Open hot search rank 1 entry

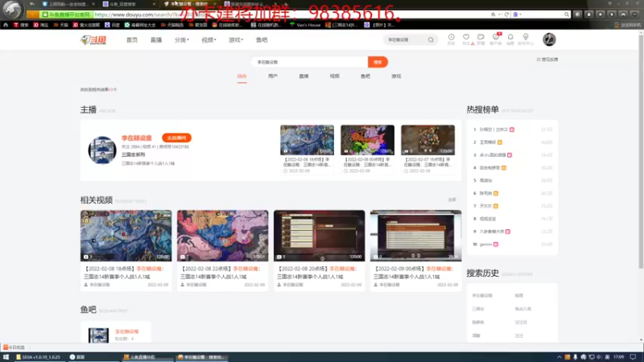tap(494, 130)
